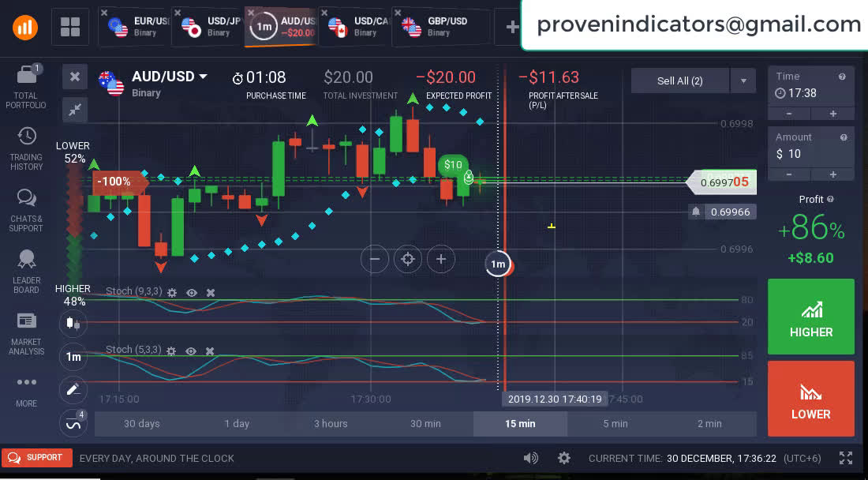
Task: Expand the AUD/USD asset dropdown
Action: point(203,77)
